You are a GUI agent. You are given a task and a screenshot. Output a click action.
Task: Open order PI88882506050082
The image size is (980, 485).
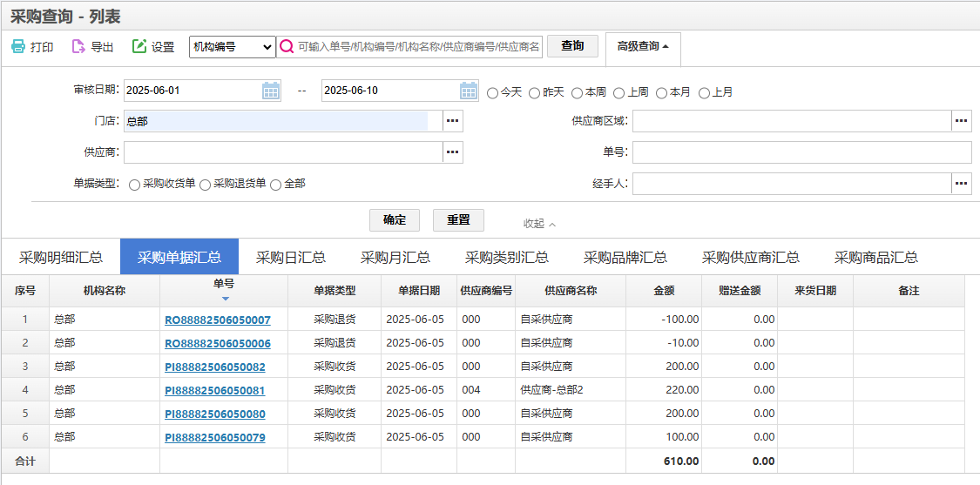point(215,367)
